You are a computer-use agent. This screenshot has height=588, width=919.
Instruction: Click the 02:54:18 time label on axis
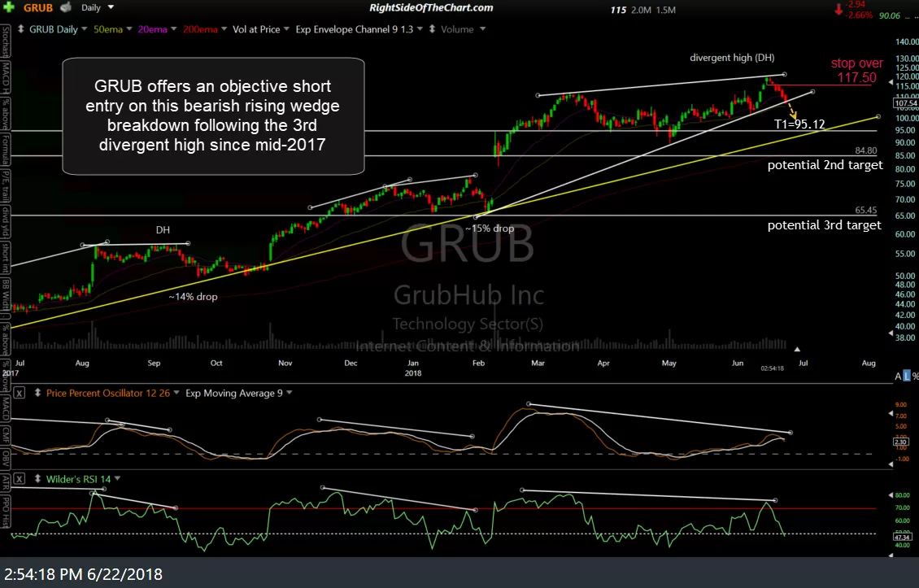(x=772, y=368)
